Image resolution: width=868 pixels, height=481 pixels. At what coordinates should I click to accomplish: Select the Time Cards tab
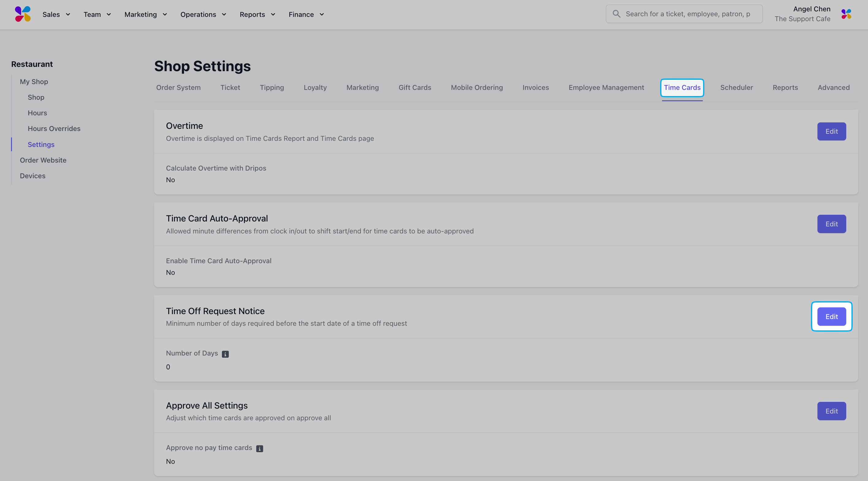tap(682, 87)
